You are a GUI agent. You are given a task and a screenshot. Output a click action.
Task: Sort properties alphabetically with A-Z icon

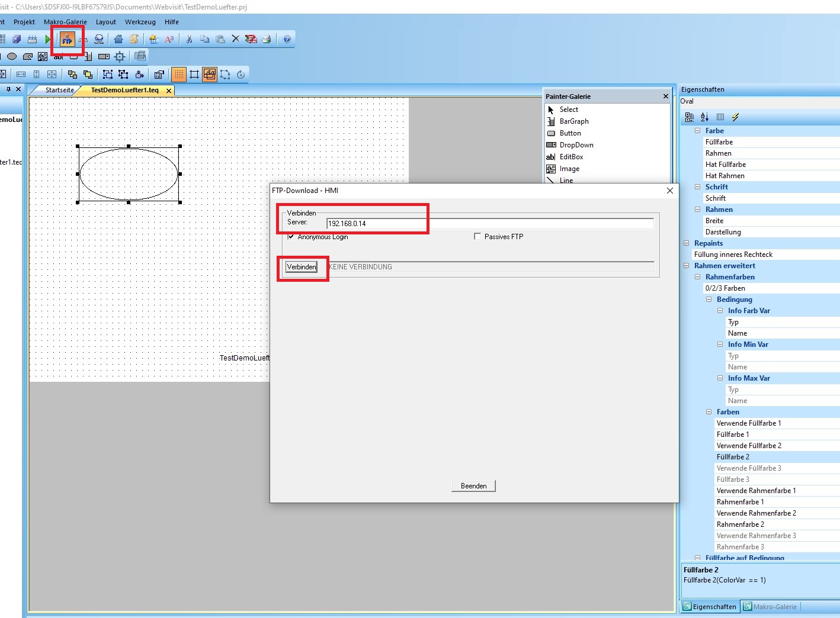tap(704, 117)
